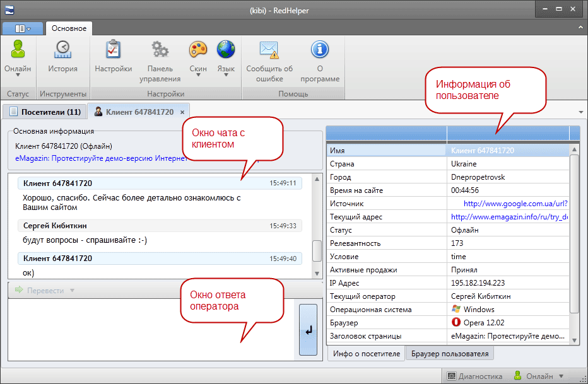Open Настройки settings clipboard icon
The height and width of the screenshot is (384, 588).
click(x=113, y=50)
